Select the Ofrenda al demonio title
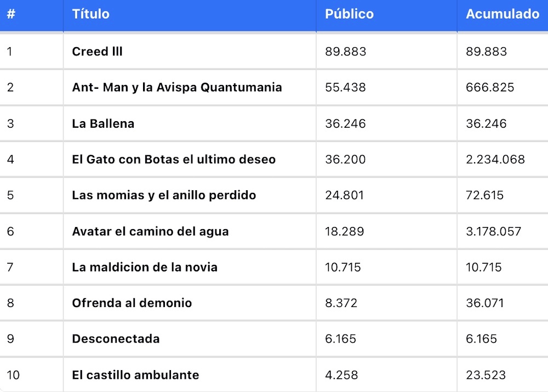The height and width of the screenshot is (392, 548). 132,303
